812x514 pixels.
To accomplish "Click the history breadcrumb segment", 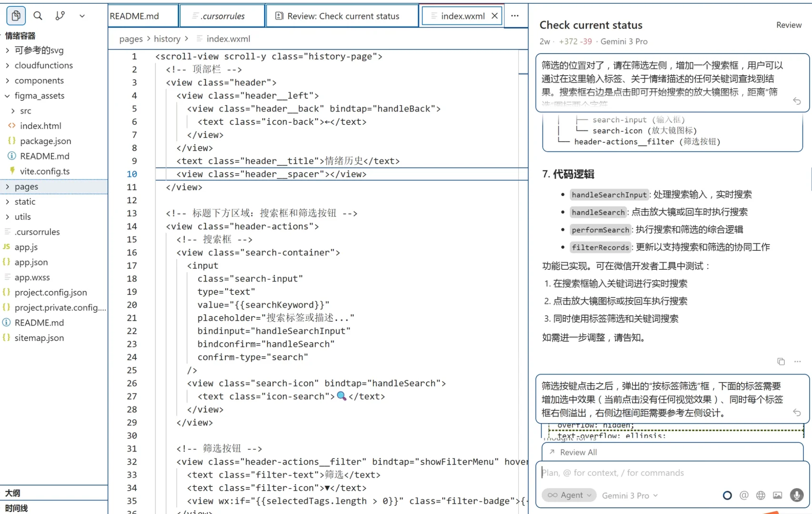I will click(167, 39).
